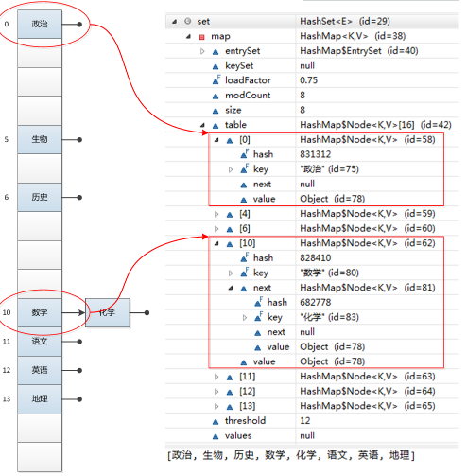This screenshot has height=476, width=467.
Task: Select the modCount row
Action: point(312,96)
